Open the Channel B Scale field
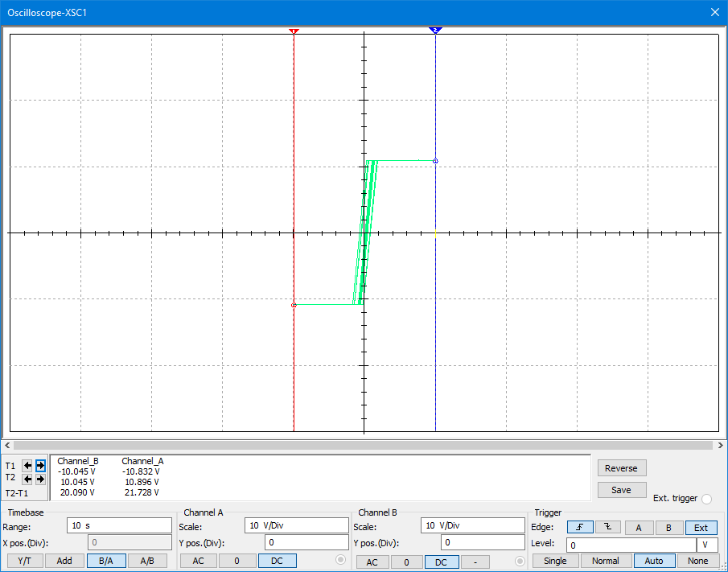The width and height of the screenshot is (728, 572). (x=473, y=525)
